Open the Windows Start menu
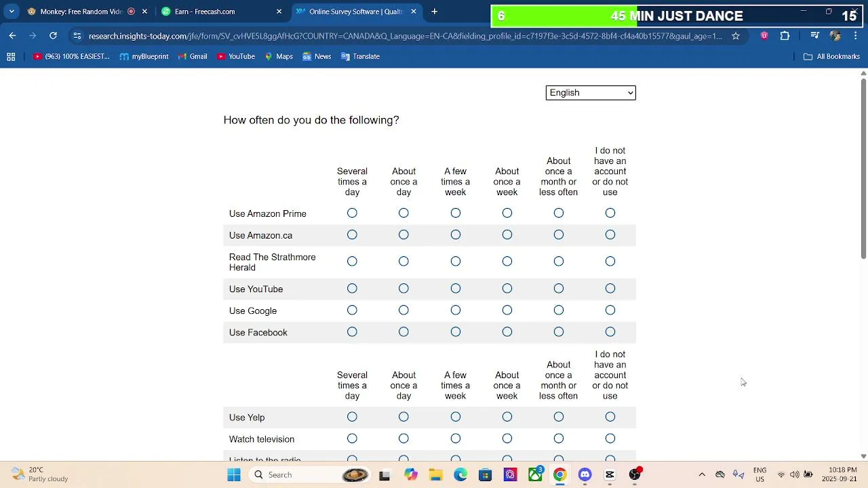This screenshot has height=488, width=868. pos(234,475)
